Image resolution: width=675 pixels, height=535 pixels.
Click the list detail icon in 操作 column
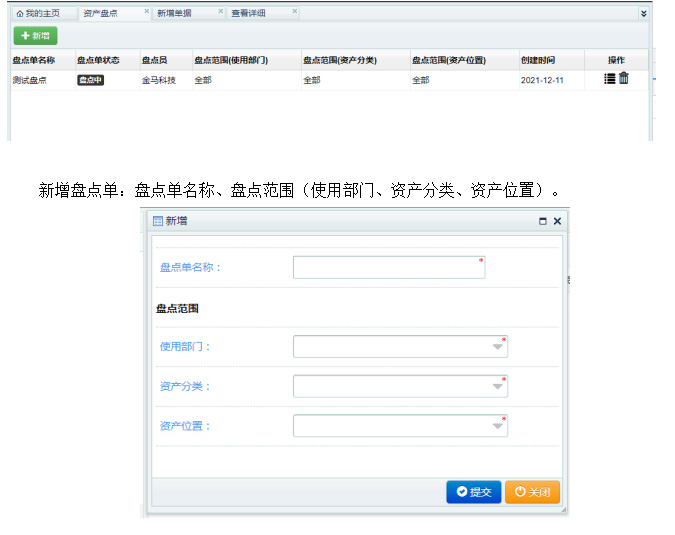pos(610,79)
